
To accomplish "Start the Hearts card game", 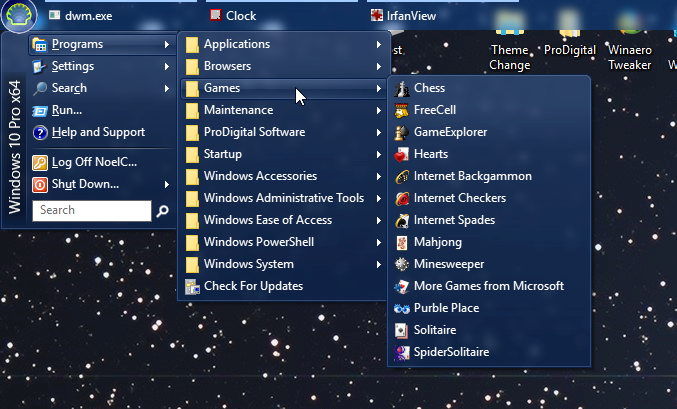I will [x=430, y=154].
